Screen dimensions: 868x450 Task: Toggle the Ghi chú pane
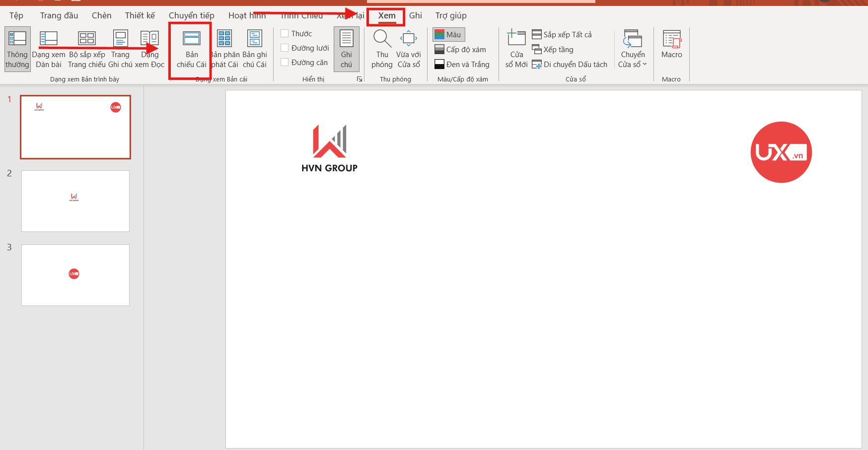point(346,49)
